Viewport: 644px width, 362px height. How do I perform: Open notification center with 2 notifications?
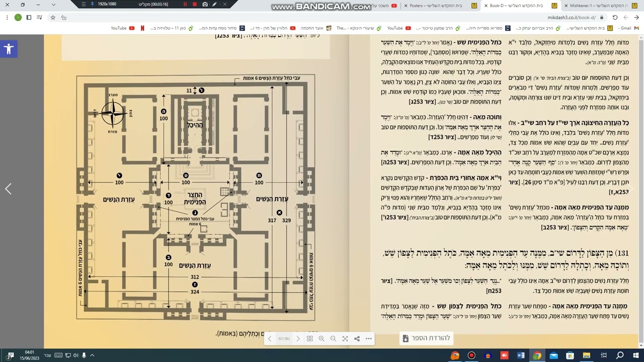point(10,355)
